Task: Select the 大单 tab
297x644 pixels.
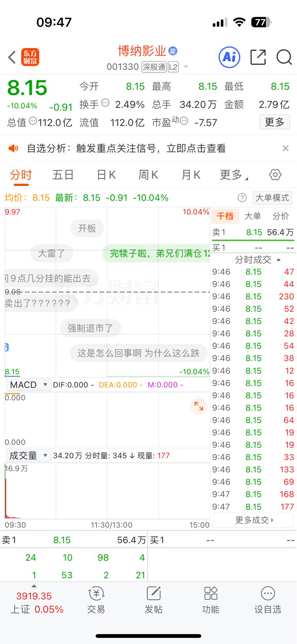Action: click(x=253, y=216)
